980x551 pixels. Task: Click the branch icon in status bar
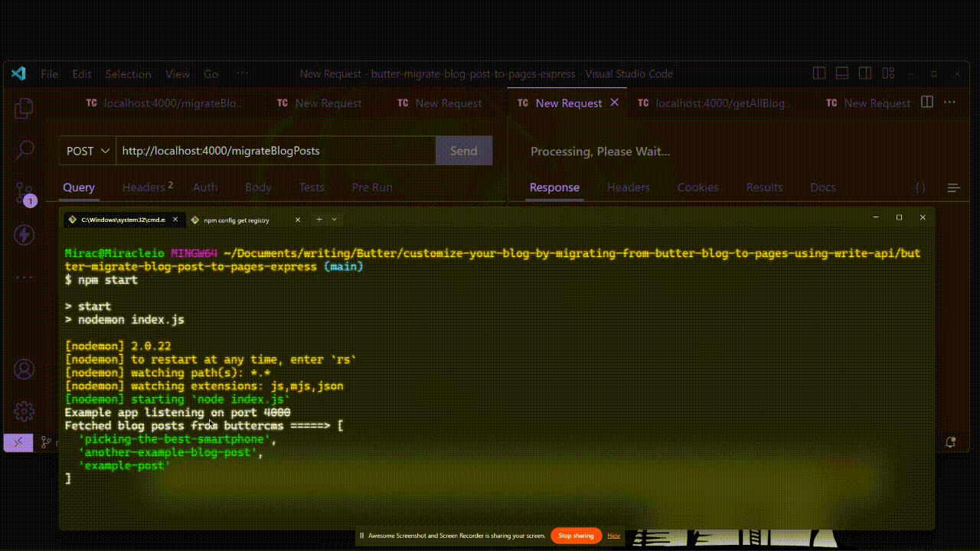click(46, 442)
